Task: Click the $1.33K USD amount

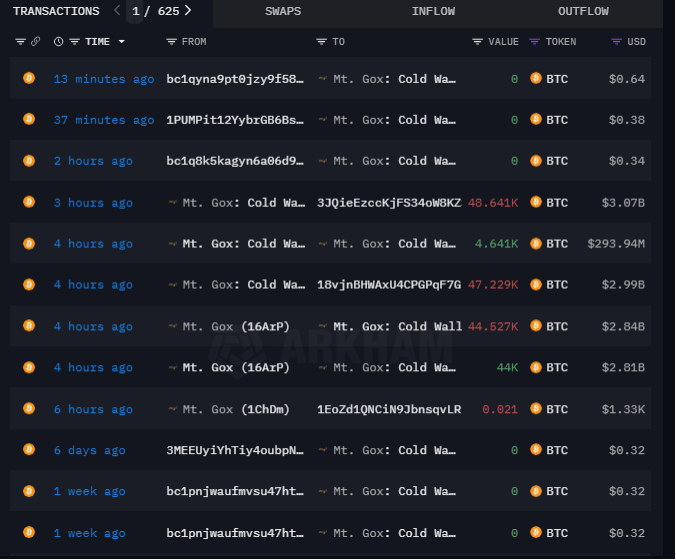Action: [x=623, y=409]
